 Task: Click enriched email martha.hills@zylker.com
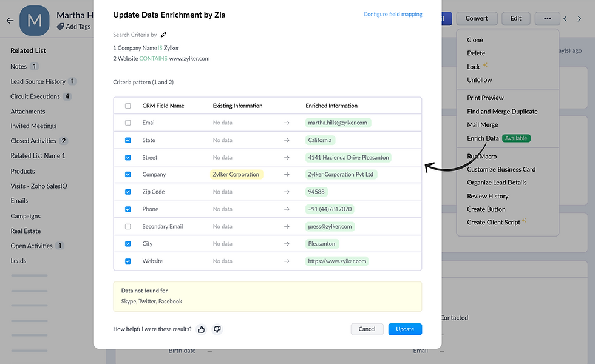338,123
